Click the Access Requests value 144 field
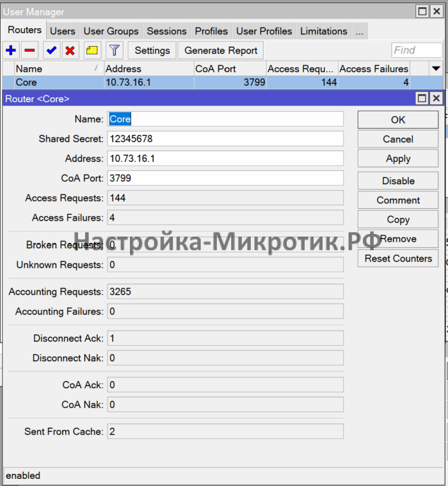 (x=225, y=198)
